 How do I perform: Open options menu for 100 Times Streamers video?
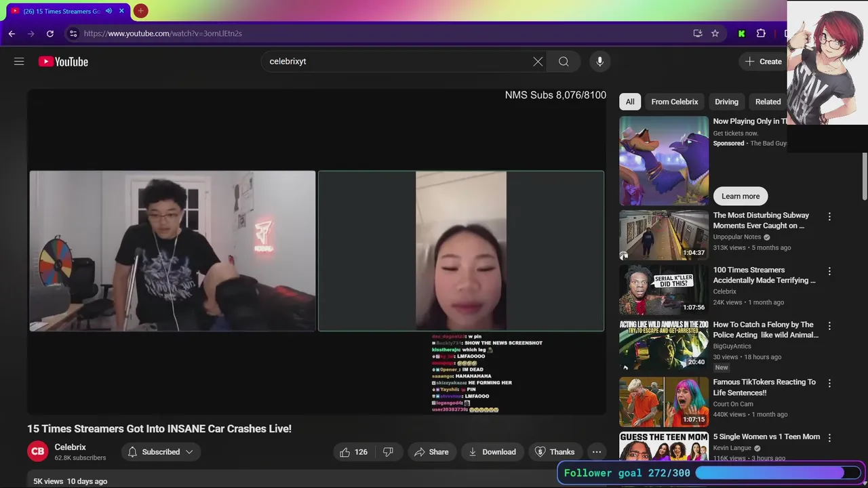tap(829, 271)
